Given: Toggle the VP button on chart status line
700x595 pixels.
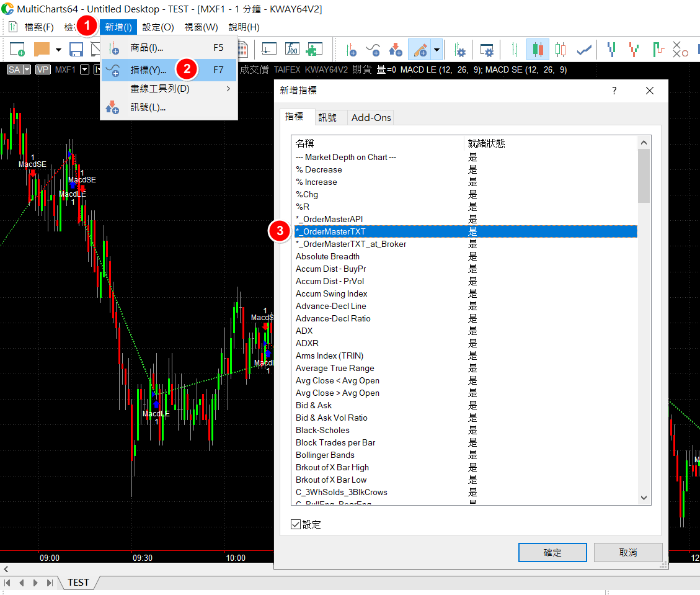Looking at the screenshot, I should tap(43, 69).
